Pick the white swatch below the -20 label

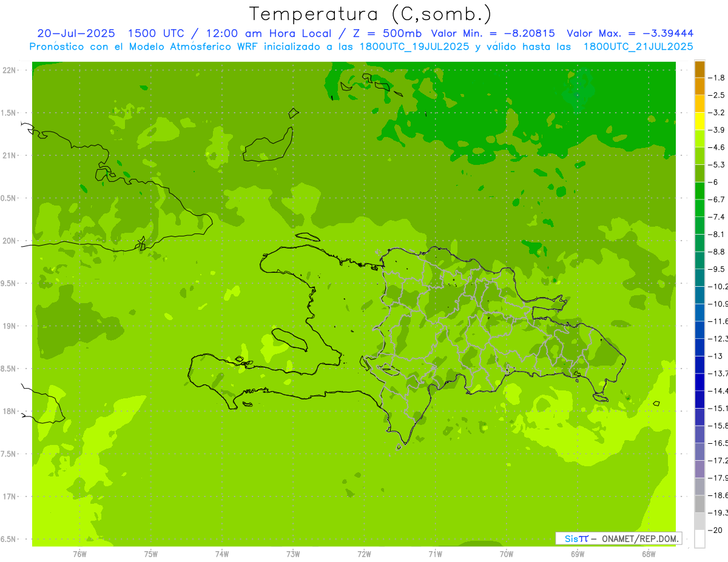coord(699,538)
